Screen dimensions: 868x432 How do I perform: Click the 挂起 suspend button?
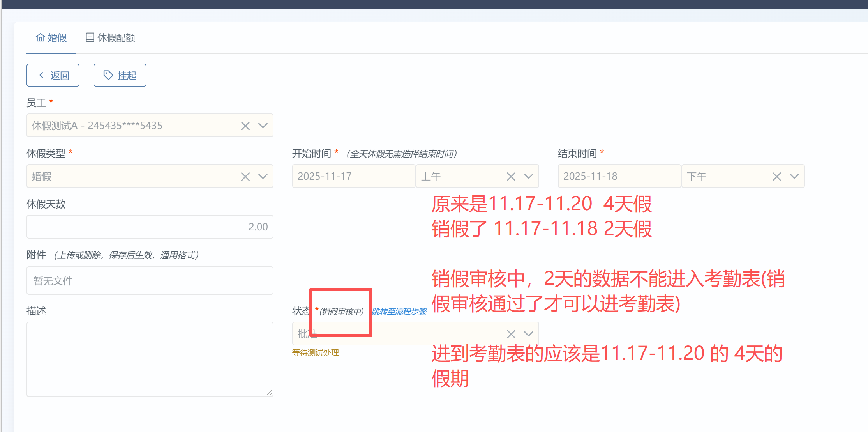[x=120, y=75]
